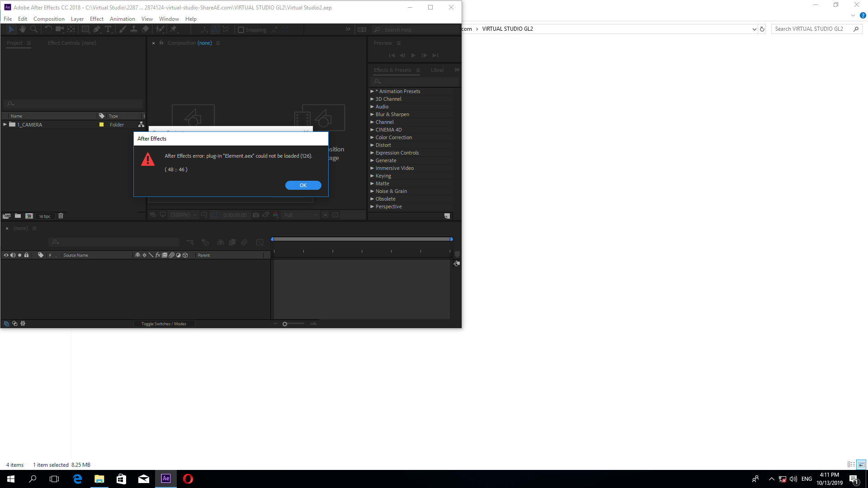Click the go-to-beginning playback control
Image resolution: width=868 pixels, height=488 pixels.
pos(392,56)
